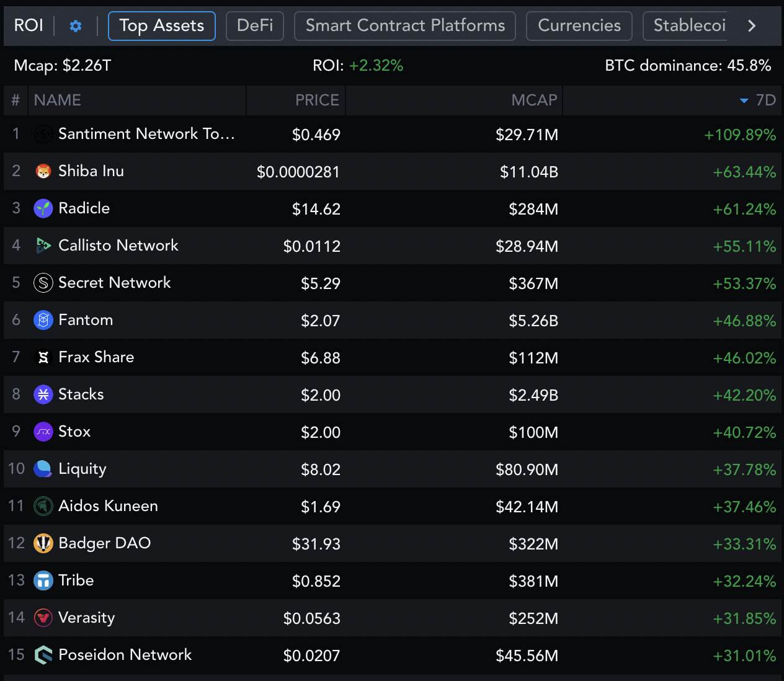Click the Shiba Inu coin icon
This screenshot has height=681, width=784.
click(x=43, y=171)
